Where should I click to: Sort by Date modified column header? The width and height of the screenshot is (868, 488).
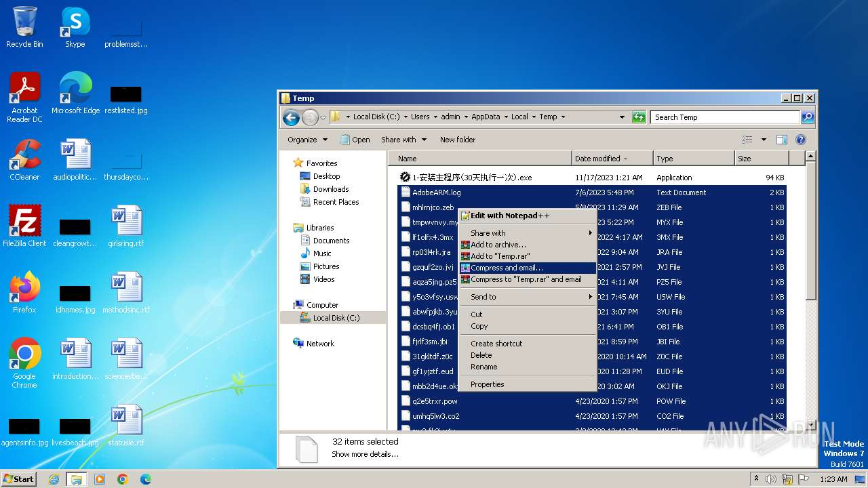[x=612, y=159]
